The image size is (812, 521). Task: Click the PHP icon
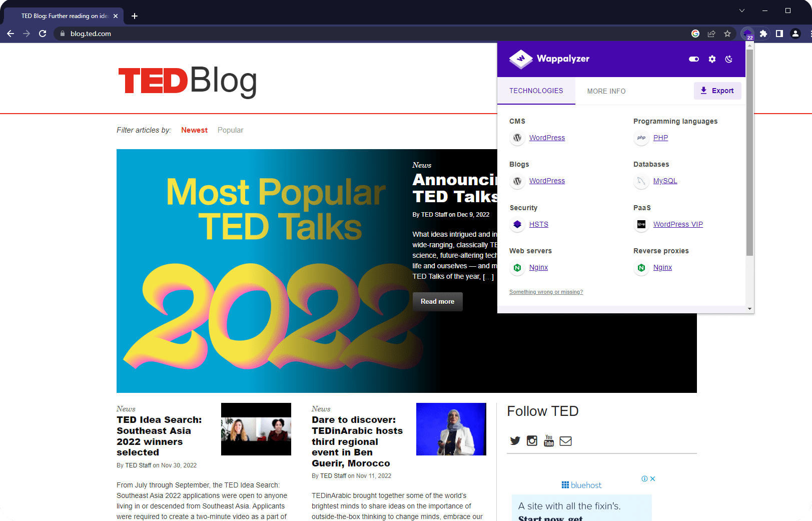click(641, 138)
